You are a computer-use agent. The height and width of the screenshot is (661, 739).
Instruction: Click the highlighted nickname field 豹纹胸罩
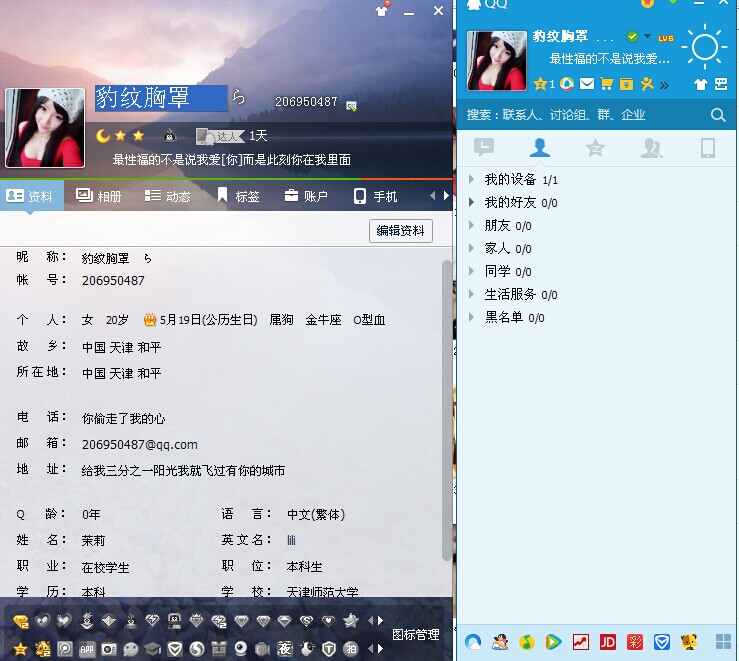tap(161, 98)
